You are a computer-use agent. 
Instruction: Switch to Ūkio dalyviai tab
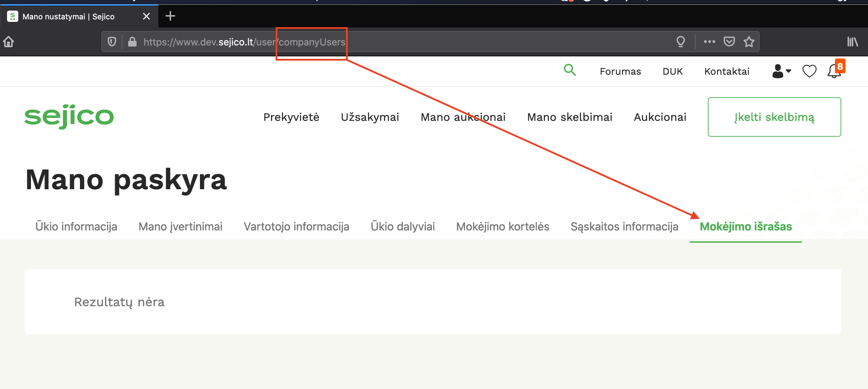coord(403,227)
